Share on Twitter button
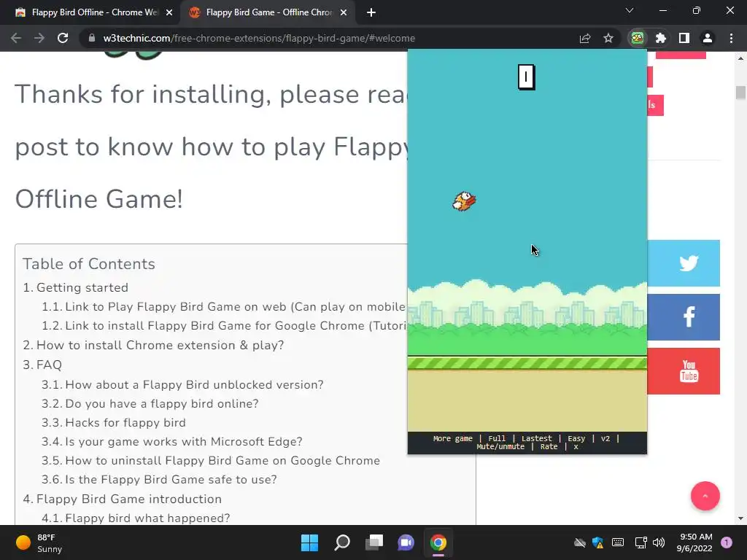747x560 pixels. [x=684, y=263]
